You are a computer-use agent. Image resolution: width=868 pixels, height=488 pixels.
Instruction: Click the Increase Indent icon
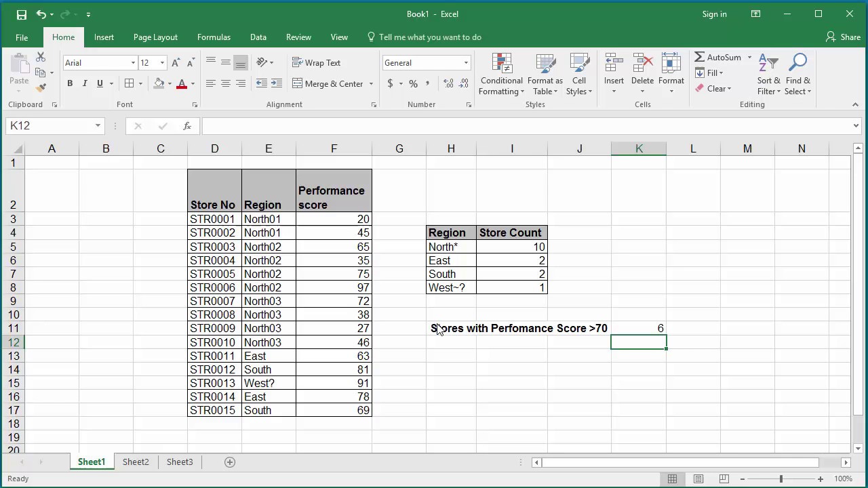pos(277,83)
